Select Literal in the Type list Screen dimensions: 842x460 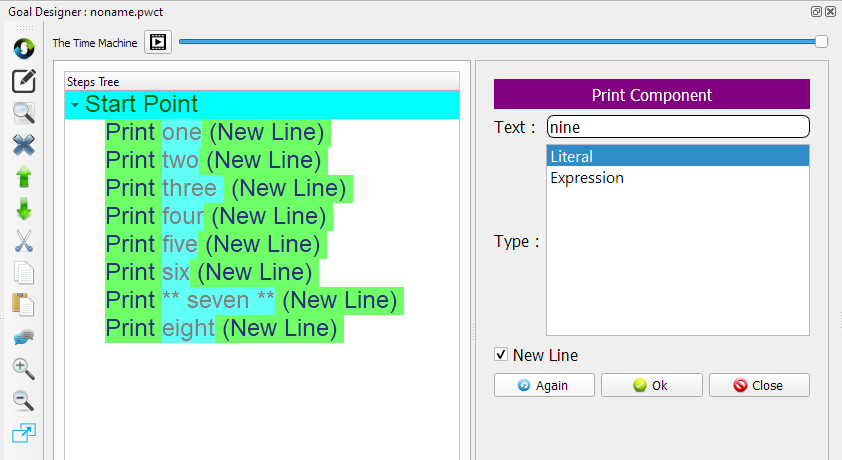pos(572,156)
